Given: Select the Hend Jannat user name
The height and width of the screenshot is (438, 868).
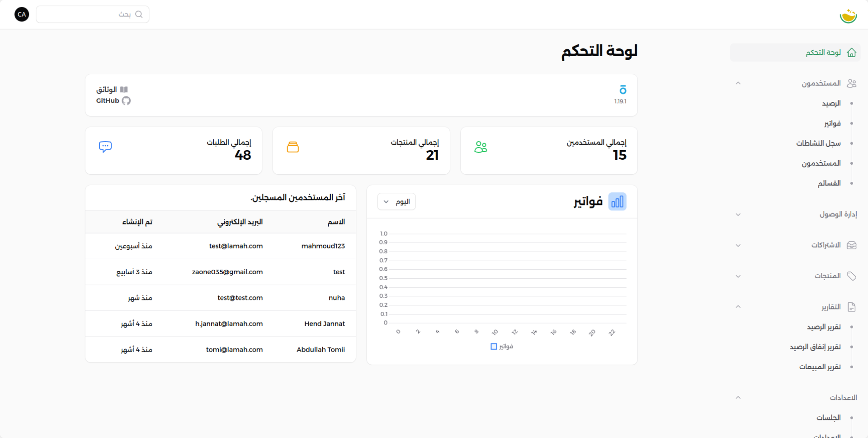Looking at the screenshot, I should click(x=325, y=324).
